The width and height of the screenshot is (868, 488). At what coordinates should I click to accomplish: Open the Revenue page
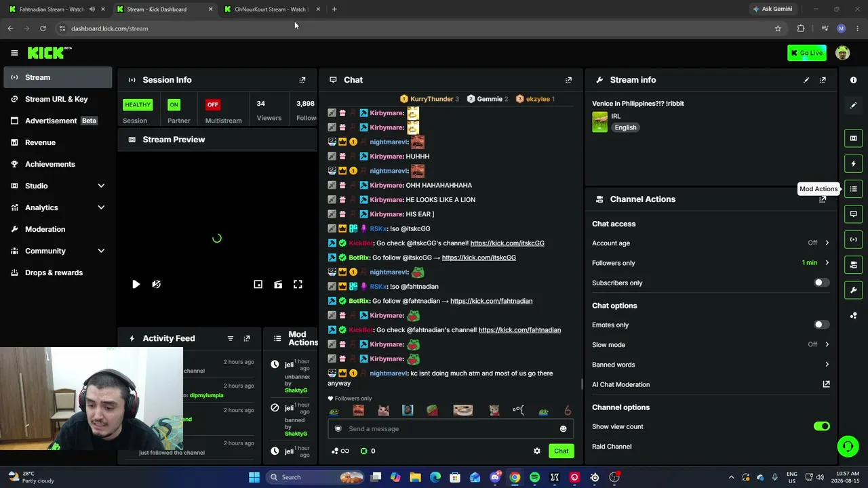[58, 142]
